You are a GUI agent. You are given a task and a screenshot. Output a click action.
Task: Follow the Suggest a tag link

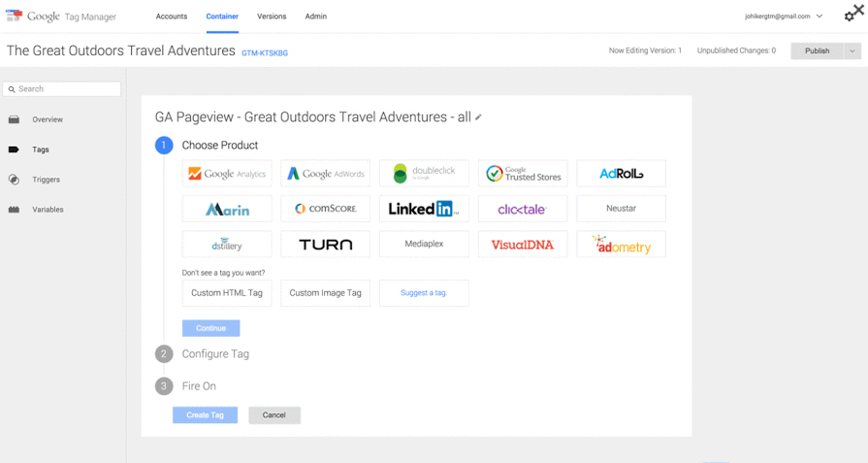(x=424, y=293)
